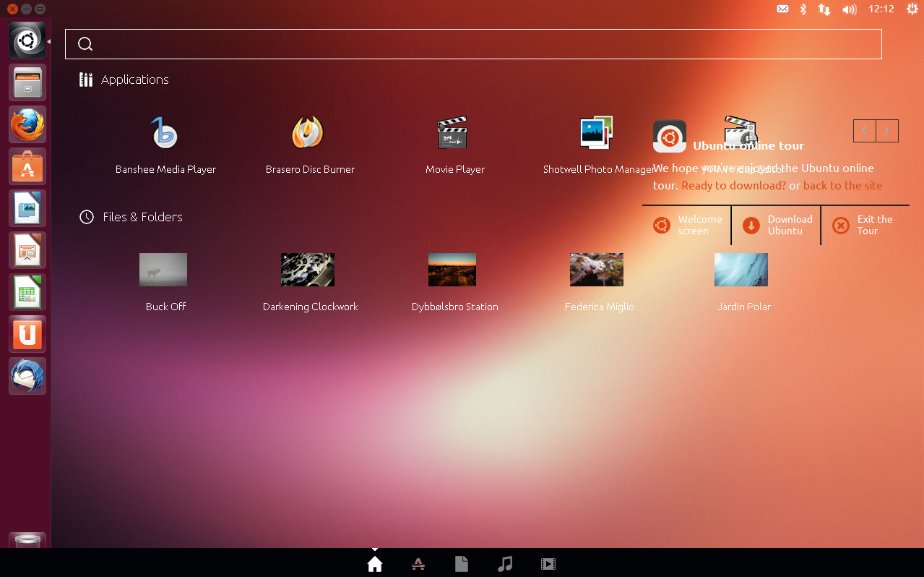Open the Dybbølsbro Station thumbnail

point(452,270)
